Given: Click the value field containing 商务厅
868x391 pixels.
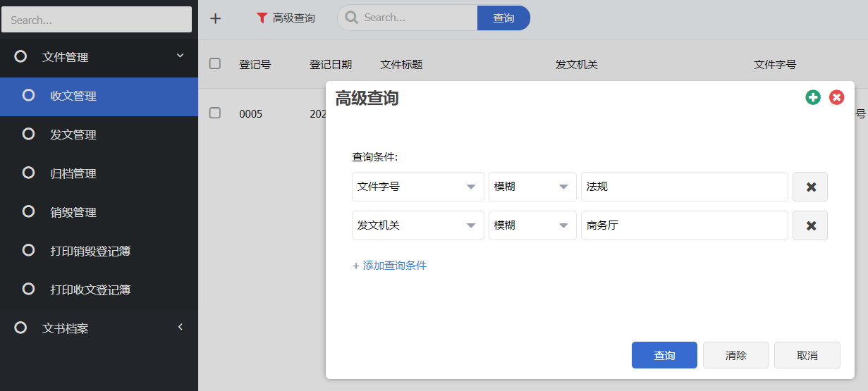Looking at the screenshot, I should click(x=685, y=225).
